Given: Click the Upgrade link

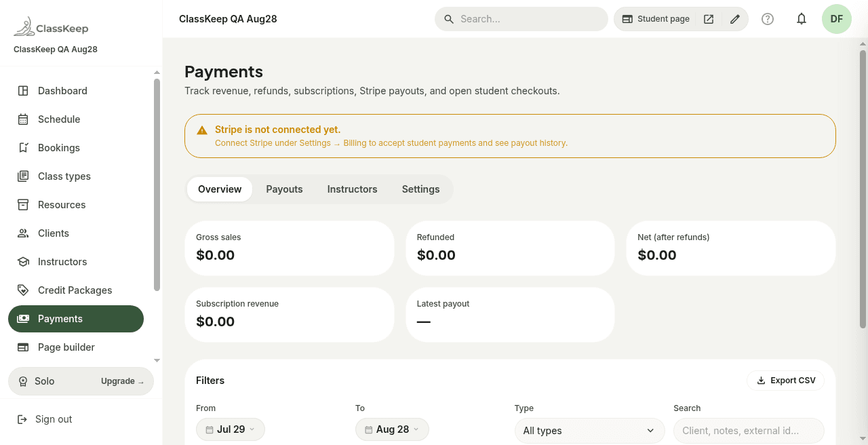Looking at the screenshot, I should [122, 381].
